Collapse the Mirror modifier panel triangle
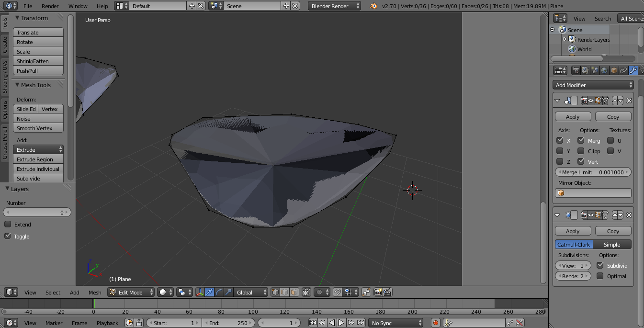 tap(557, 101)
